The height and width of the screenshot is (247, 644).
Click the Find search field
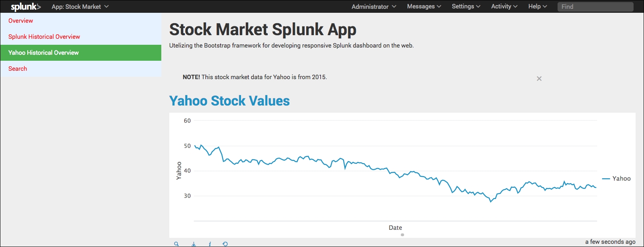click(595, 7)
